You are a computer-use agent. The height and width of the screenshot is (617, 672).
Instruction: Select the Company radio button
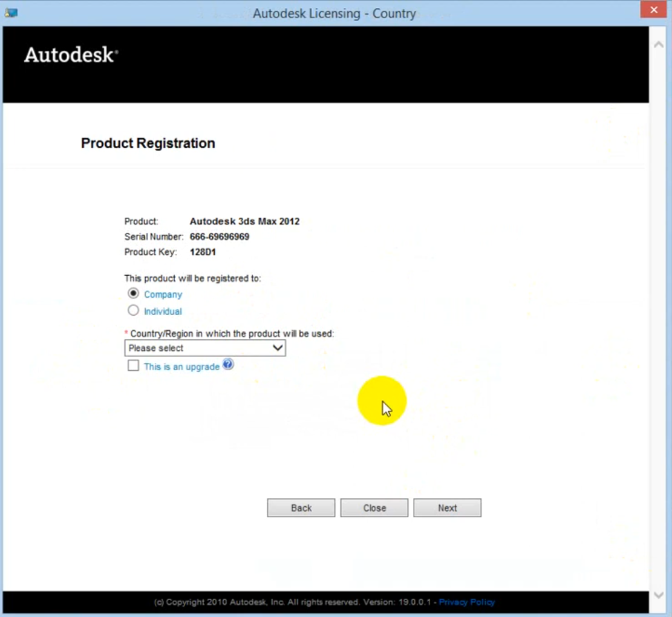[133, 293]
